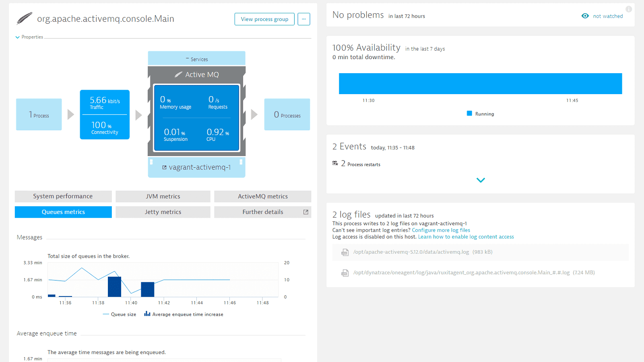Click the View process group button
The width and height of the screenshot is (644, 362).
[264, 19]
